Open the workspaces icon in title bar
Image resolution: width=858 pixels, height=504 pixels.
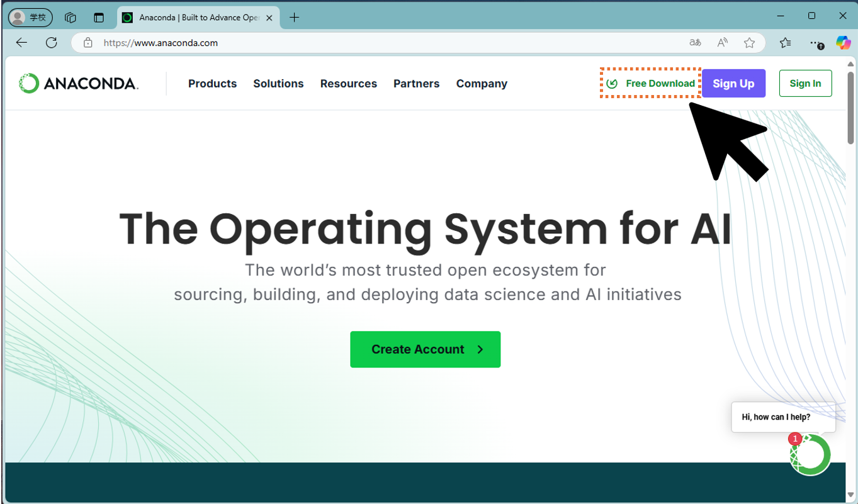click(x=71, y=18)
